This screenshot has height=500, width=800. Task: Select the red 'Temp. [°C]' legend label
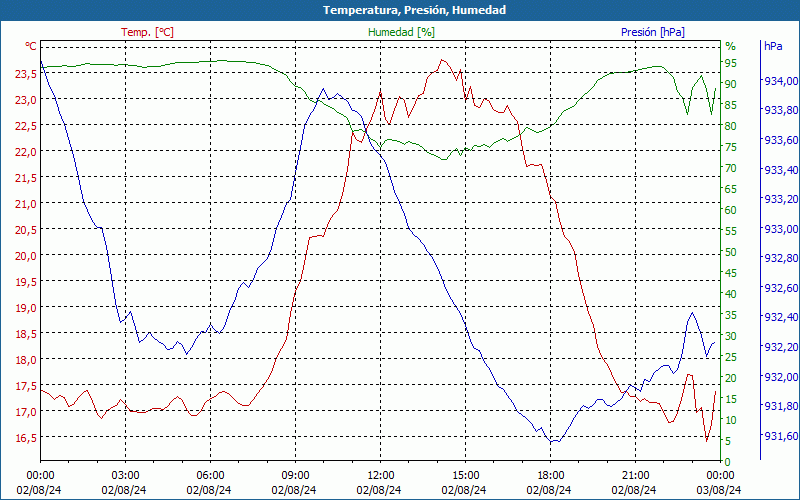click(x=147, y=32)
